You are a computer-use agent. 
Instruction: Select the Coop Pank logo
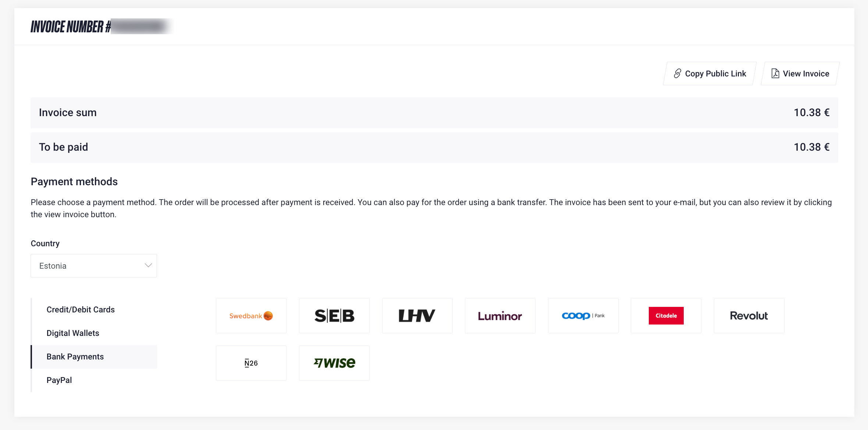click(583, 316)
